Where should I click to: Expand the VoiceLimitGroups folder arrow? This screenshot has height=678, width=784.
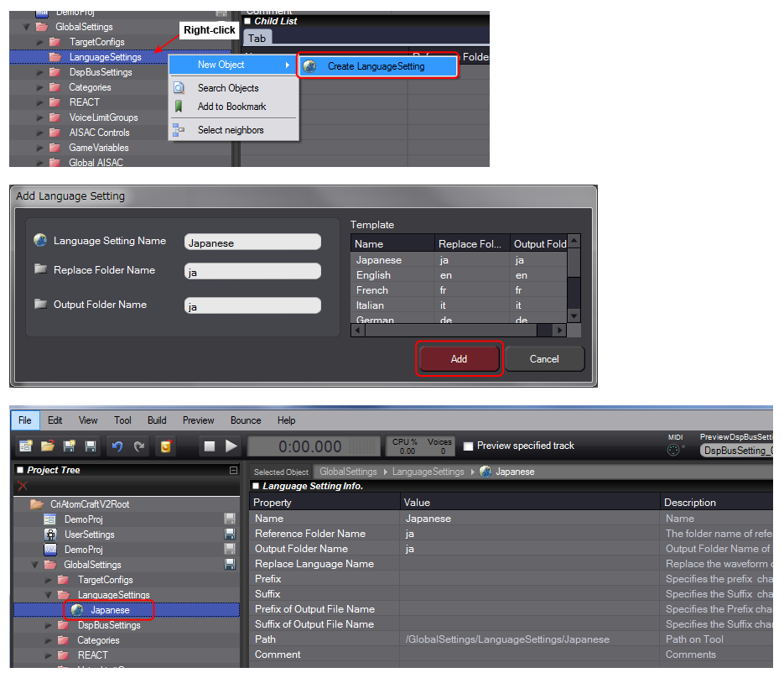[39, 117]
